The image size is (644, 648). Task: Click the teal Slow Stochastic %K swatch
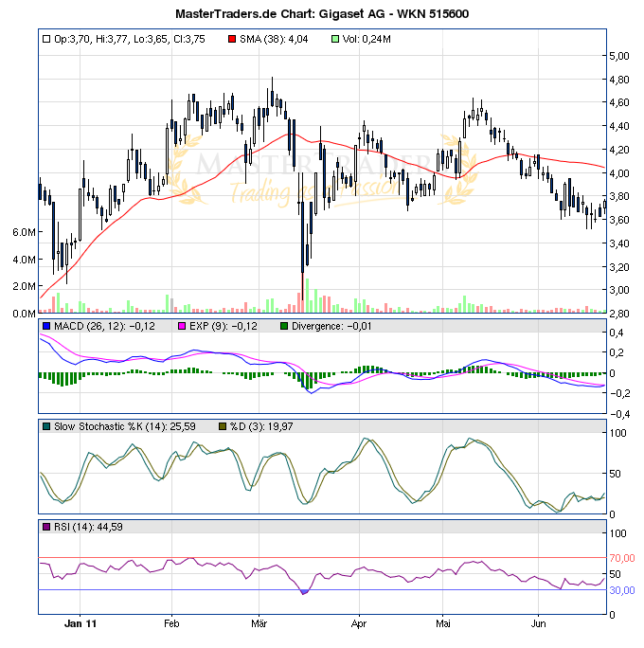click(x=46, y=426)
